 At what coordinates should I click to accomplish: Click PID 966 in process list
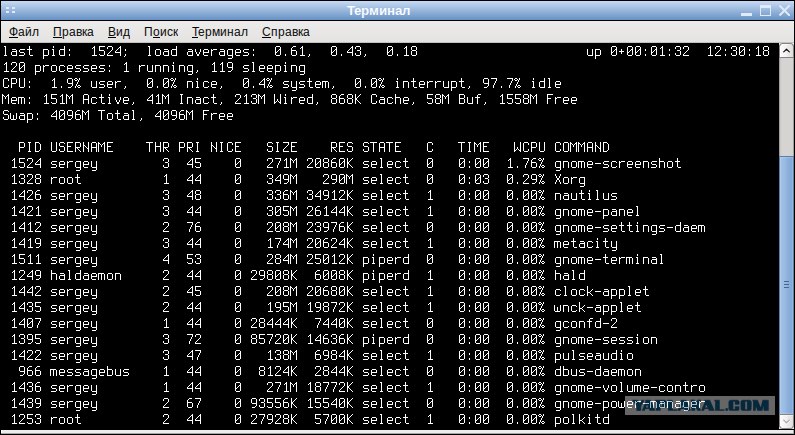(30, 372)
